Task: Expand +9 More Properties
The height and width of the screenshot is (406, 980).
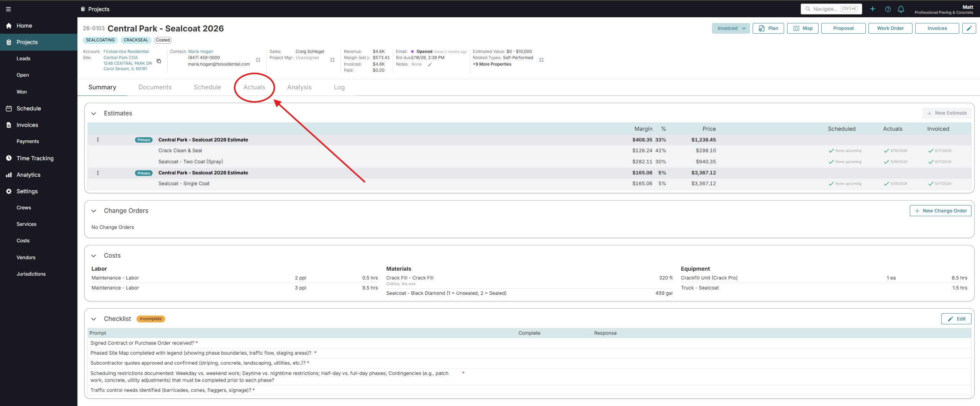Action: 492,64
